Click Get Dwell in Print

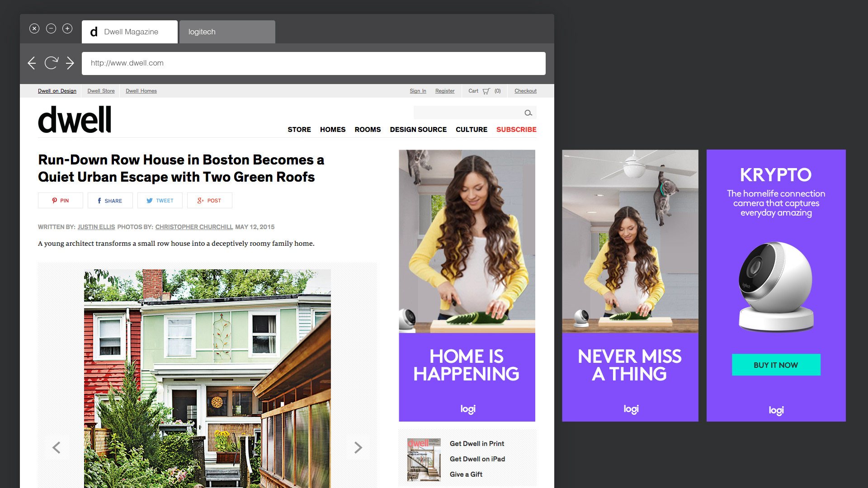[477, 444]
